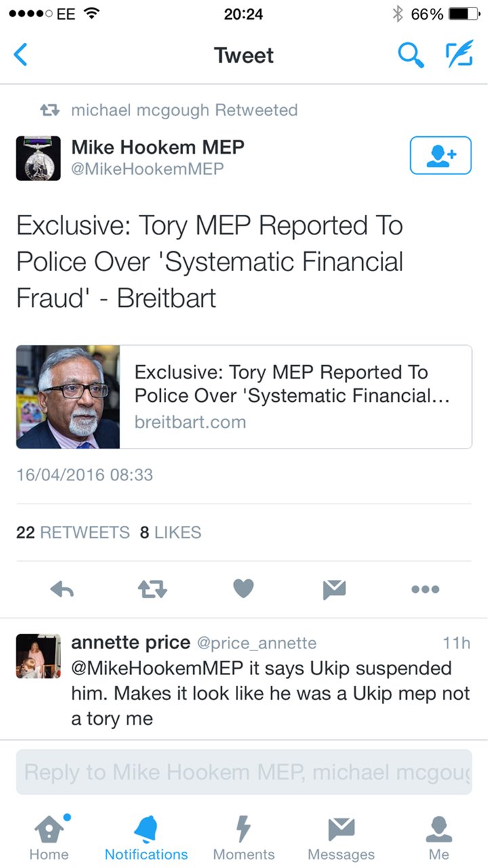Open Mike Hookem MEP profile avatar
Viewport: 491px width, 868px height.
coord(39,158)
